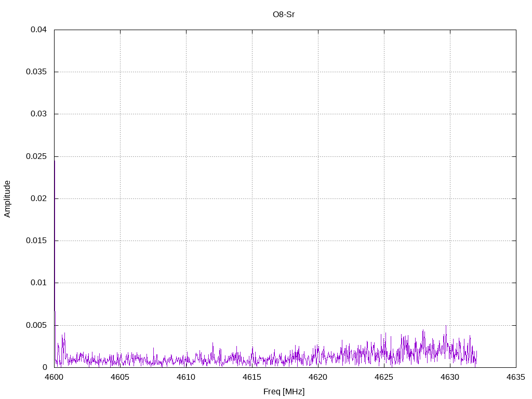Screen dimensions: 532x399
Task: Click the 4610 x-axis tick label
Action: 186,377
